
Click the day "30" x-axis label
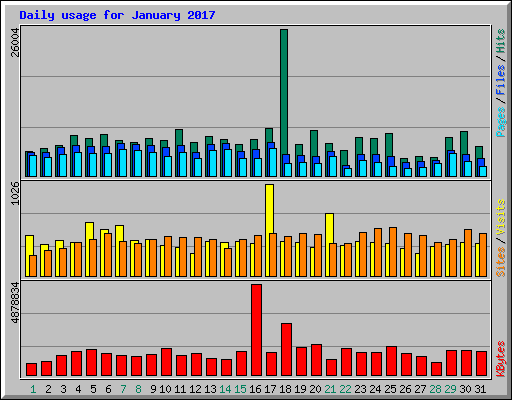coord(465,389)
